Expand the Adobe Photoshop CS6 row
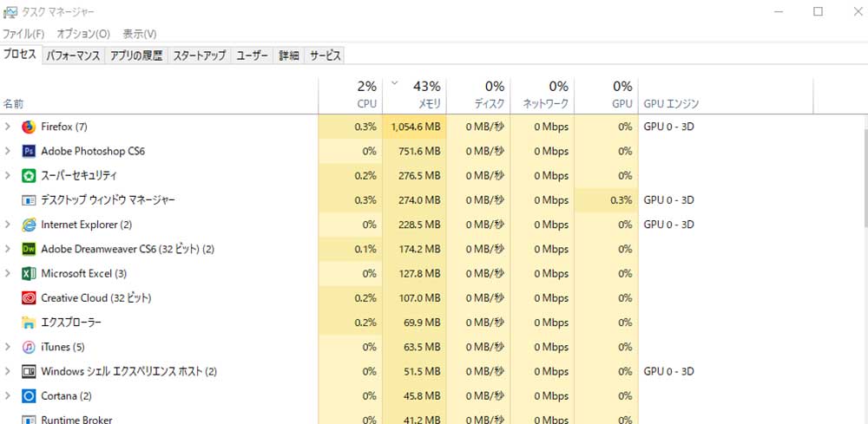This screenshot has height=424, width=868. click(7, 151)
